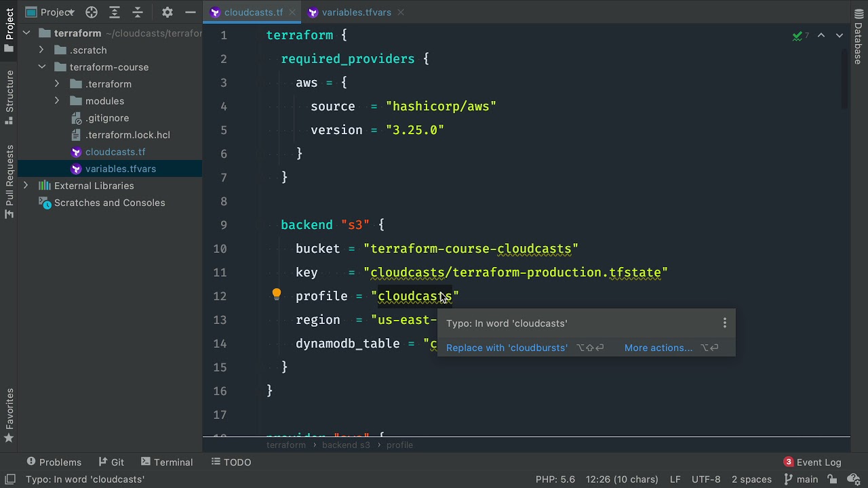The image size is (868, 488).
Task: Click the red "s3" backend label
Action: click(x=355, y=225)
